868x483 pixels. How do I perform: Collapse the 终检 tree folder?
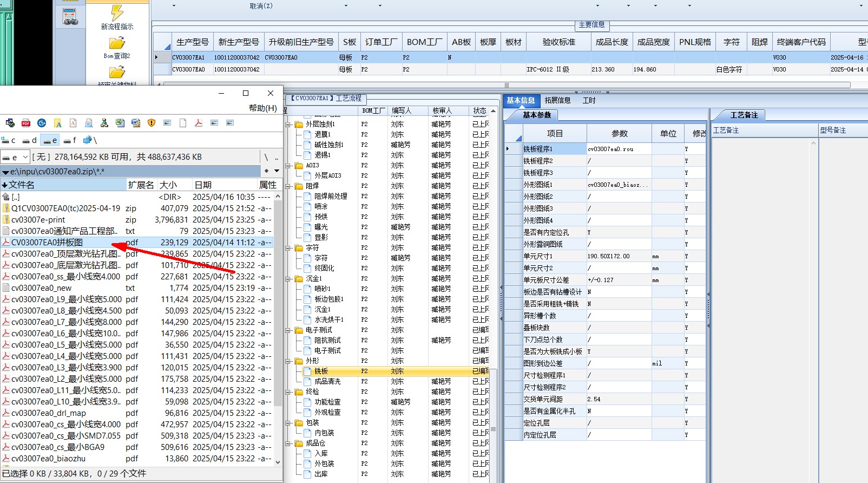click(x=289, y=391)
